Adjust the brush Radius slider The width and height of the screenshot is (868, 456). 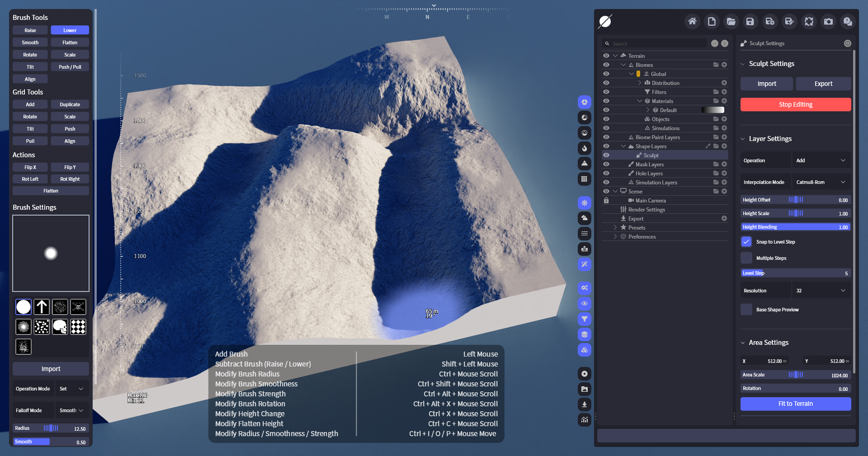pos(51,428)
